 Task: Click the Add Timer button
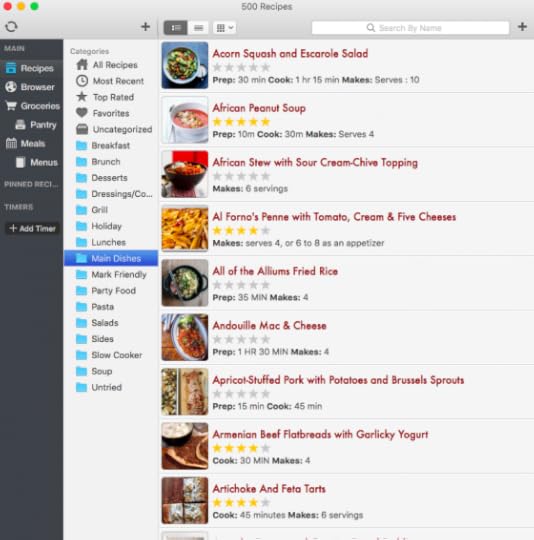[x=32, y=228]
